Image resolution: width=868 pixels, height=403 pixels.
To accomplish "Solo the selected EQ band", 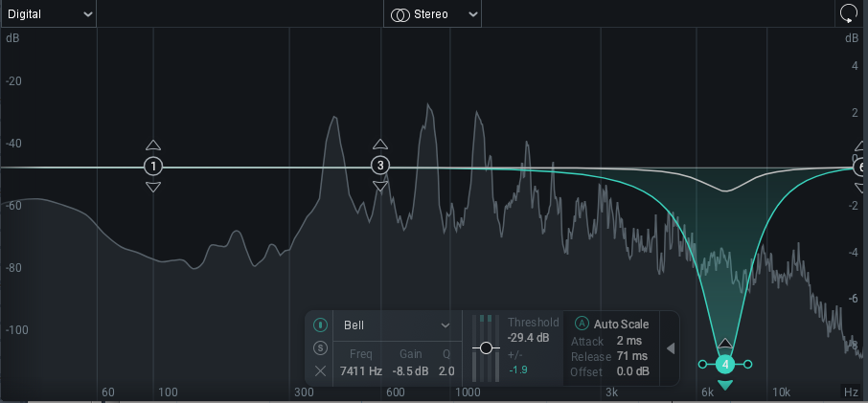I will point(321,347).
